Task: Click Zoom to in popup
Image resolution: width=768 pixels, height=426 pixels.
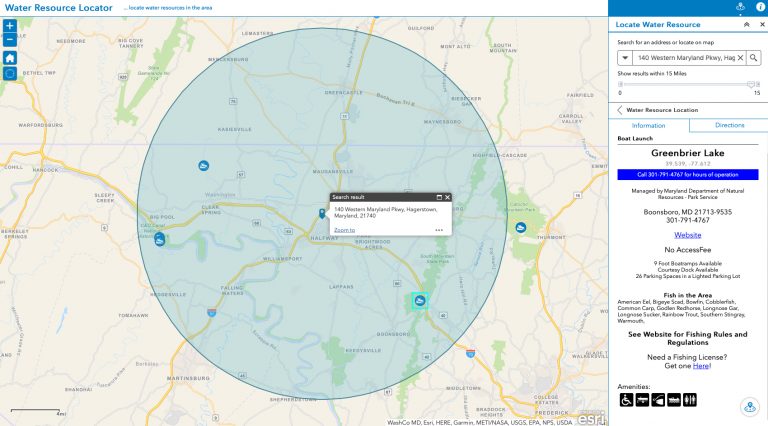Action: (x=344, y=230)
